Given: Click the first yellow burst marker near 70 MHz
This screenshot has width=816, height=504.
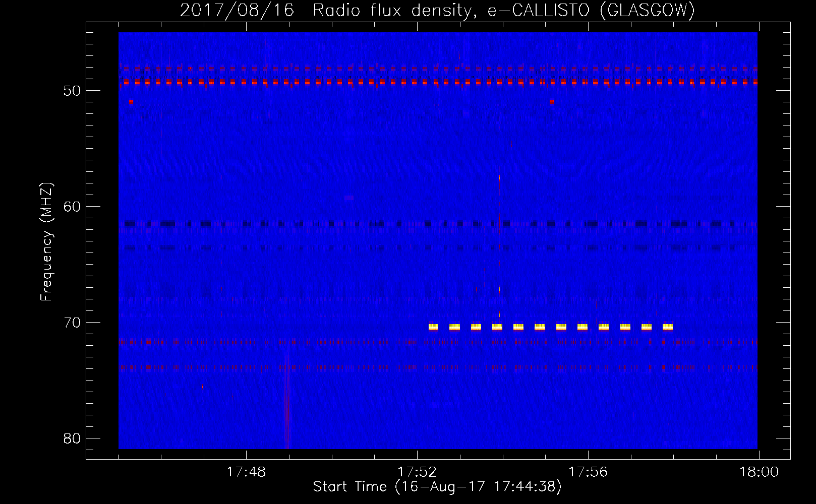Looking at the screenshot, I should pos(433,327).
